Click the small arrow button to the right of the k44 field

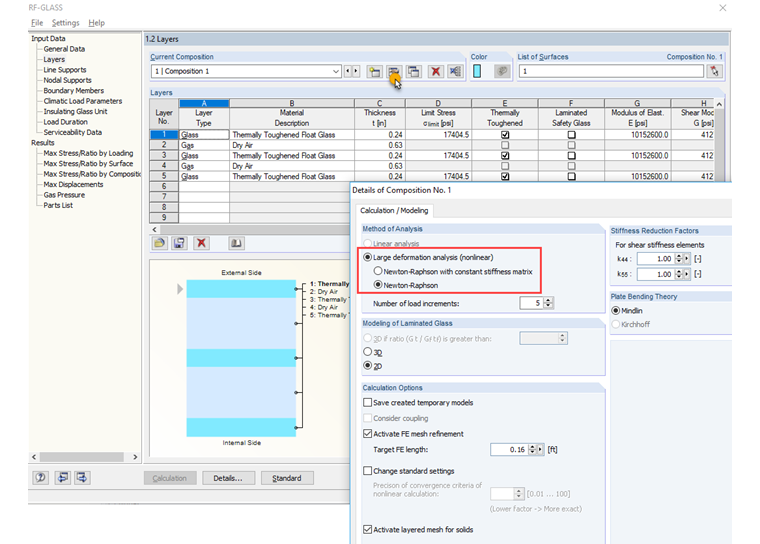tap(686, 259)
